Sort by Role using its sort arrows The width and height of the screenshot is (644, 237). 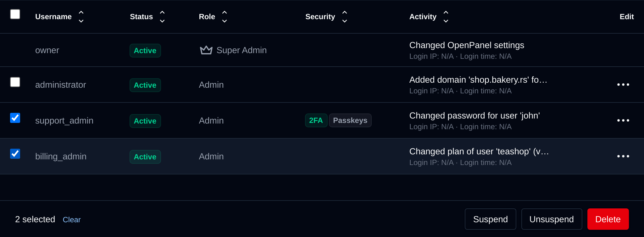coord(225,17)
